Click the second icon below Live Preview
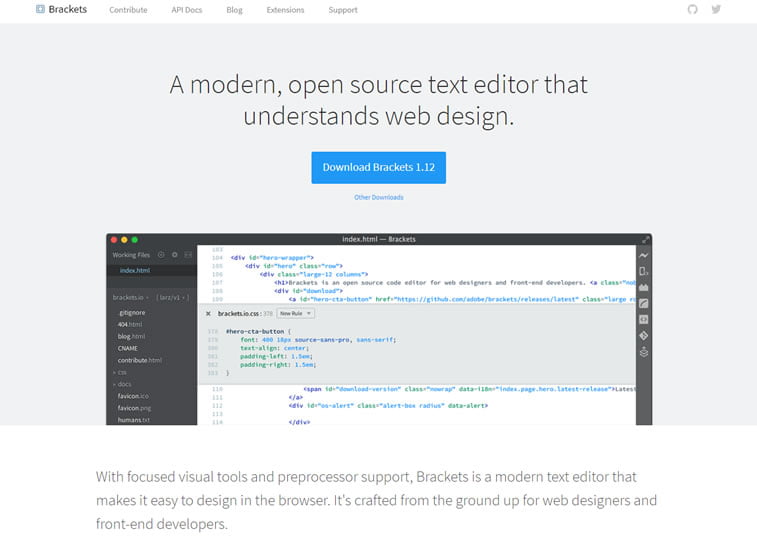This screenshot has height=546, width=757. coord(644,271)
